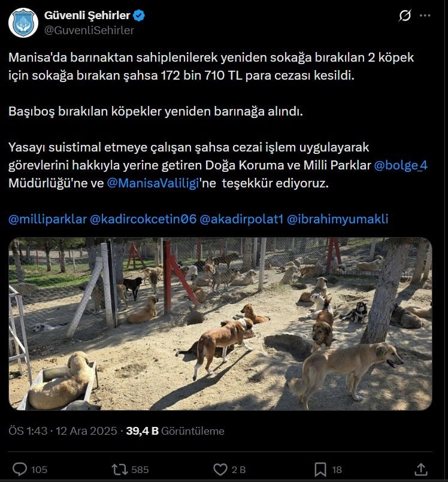
Task: Open the reply comment icon
Action: 20,469
